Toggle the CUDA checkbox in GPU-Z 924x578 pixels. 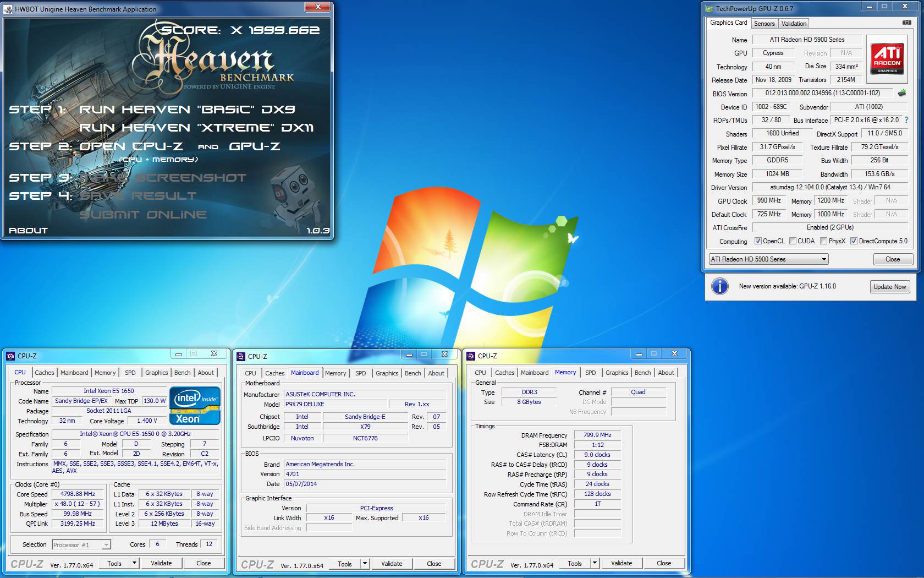pos(793,241)
